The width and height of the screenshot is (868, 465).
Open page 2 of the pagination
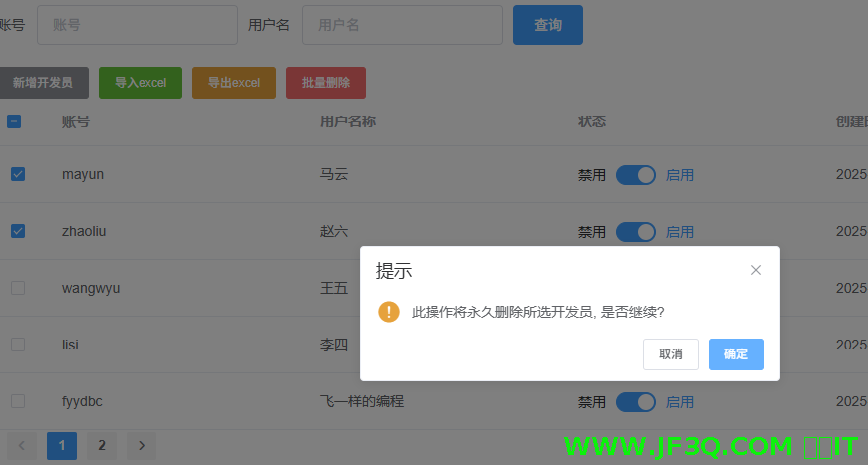pos(102,446)
